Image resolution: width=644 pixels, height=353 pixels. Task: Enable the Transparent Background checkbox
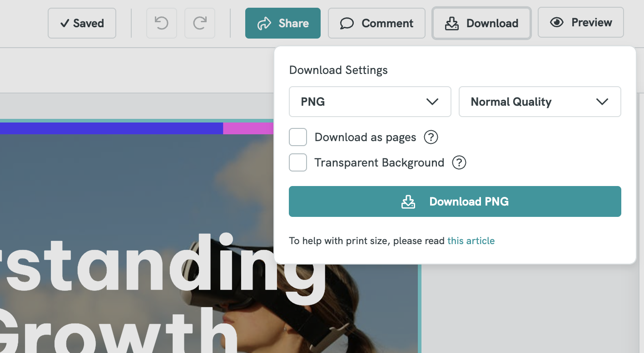[x=298, y=162]
